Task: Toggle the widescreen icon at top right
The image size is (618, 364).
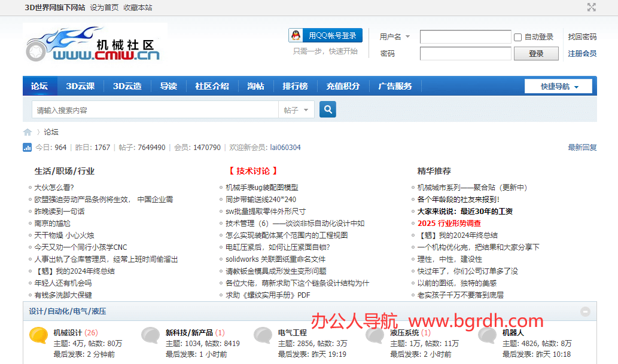Action: (591, 7)
